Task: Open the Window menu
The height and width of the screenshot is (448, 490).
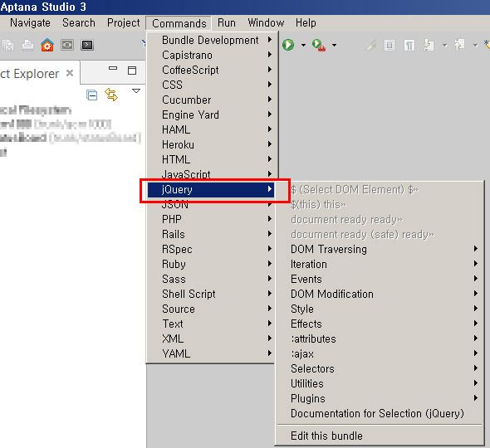Action: coord(266,22)
